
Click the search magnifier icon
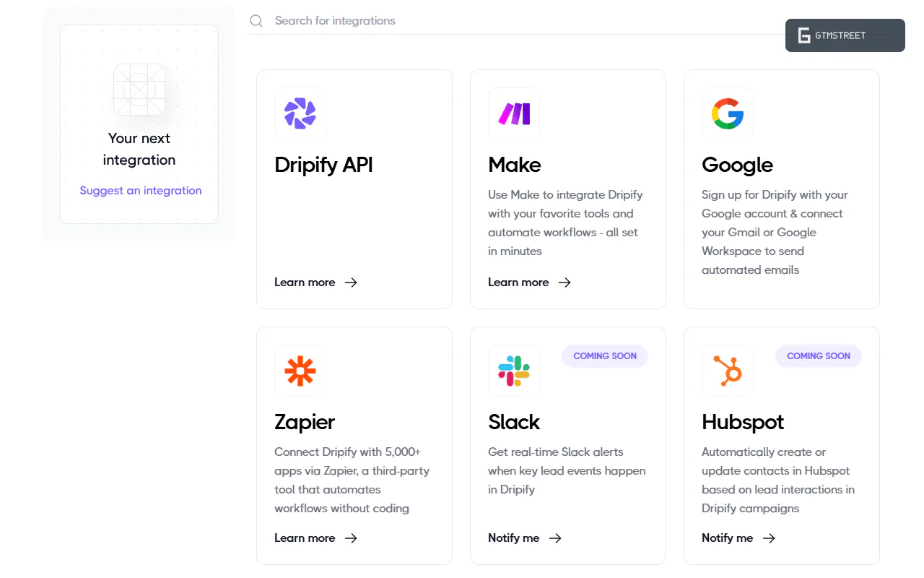[256, 21]
